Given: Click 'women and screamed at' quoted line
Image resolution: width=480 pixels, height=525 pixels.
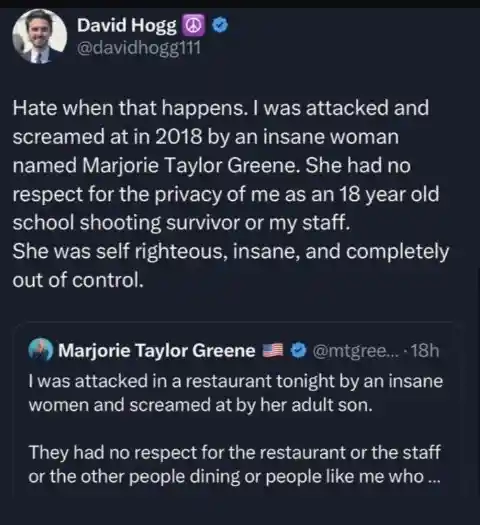Looking at the screenshot, I should [201, 405].
